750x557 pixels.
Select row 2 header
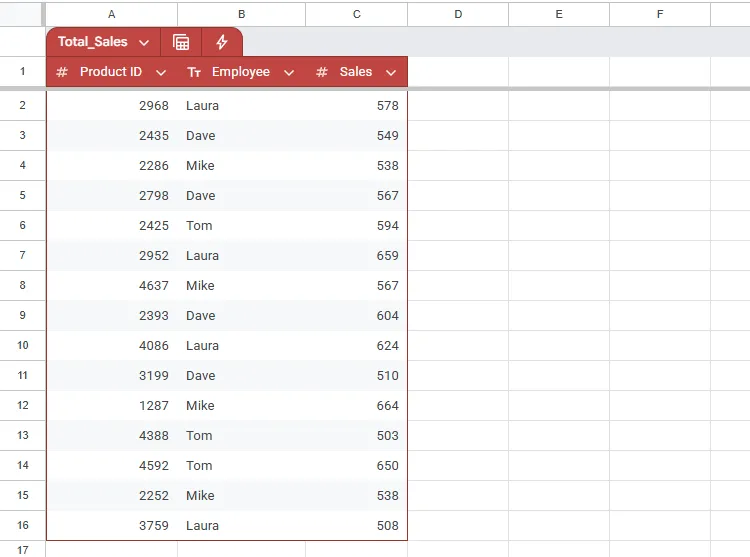point(22,105)
